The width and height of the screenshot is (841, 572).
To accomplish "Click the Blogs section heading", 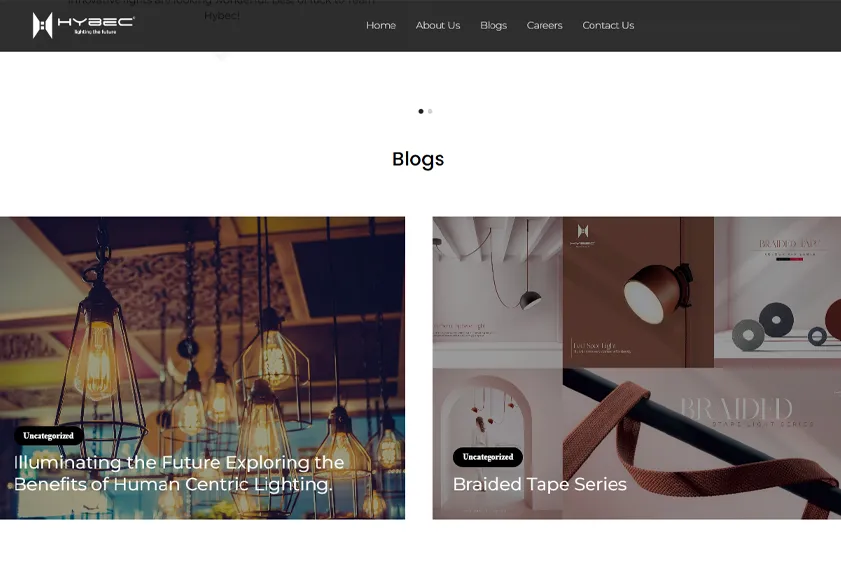I will (418, 159).
